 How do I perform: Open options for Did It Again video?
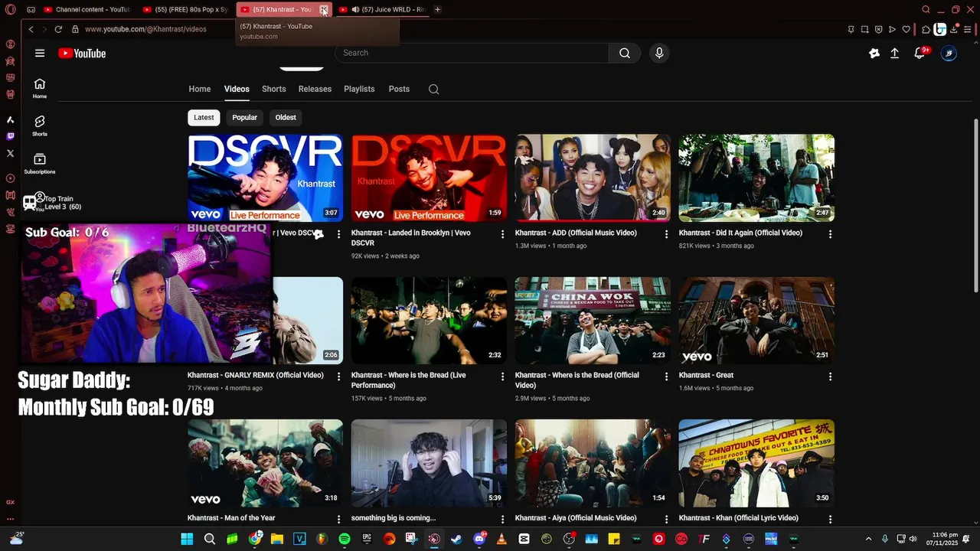pos(830,234)
